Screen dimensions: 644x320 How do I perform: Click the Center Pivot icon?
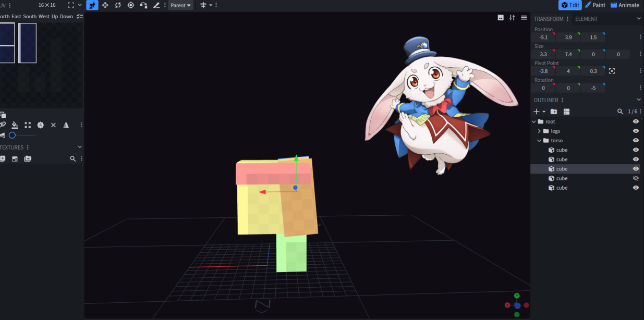pyautogui.click(x=612, y=71)
